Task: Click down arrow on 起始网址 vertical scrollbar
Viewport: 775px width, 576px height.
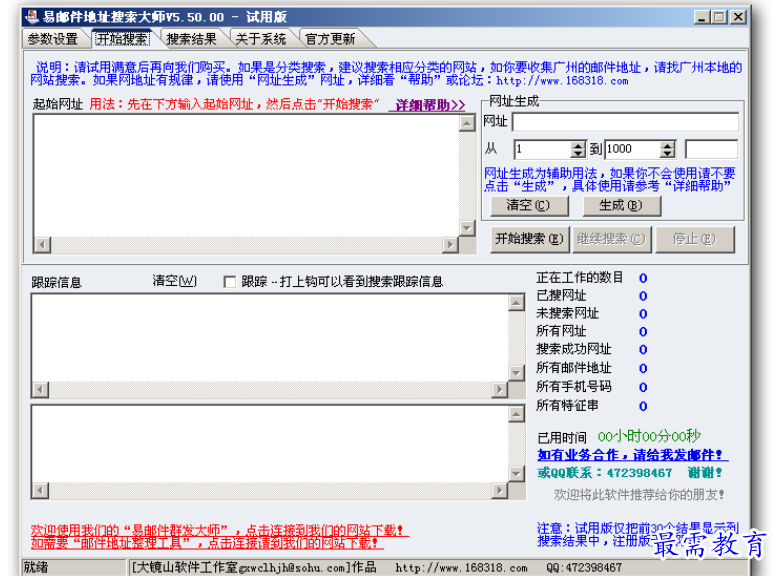Action: point(467,228)
